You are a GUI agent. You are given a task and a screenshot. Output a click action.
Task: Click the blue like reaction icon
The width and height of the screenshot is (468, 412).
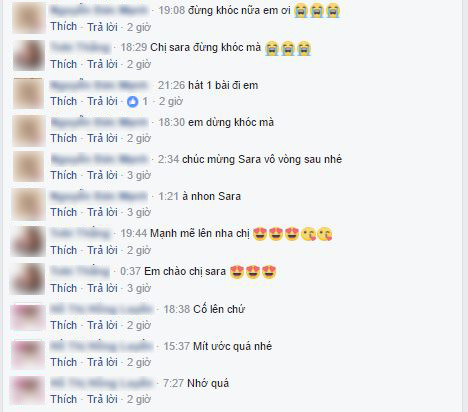pos(133,101)
